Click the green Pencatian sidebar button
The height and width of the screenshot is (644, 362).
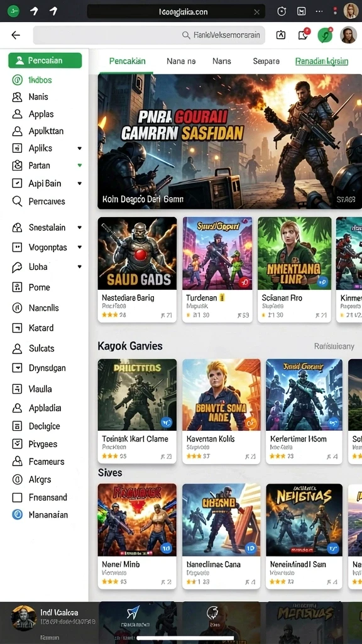(45, 60)
